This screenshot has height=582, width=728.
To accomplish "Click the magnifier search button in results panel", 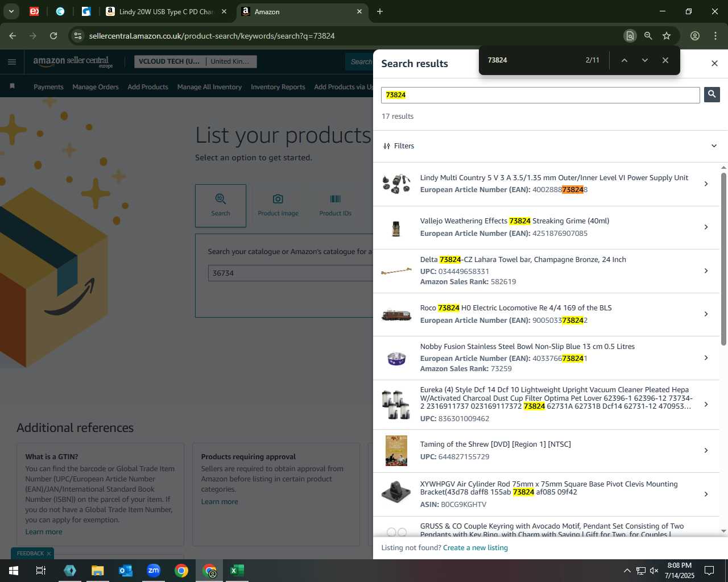I will [x=712, y=94].
